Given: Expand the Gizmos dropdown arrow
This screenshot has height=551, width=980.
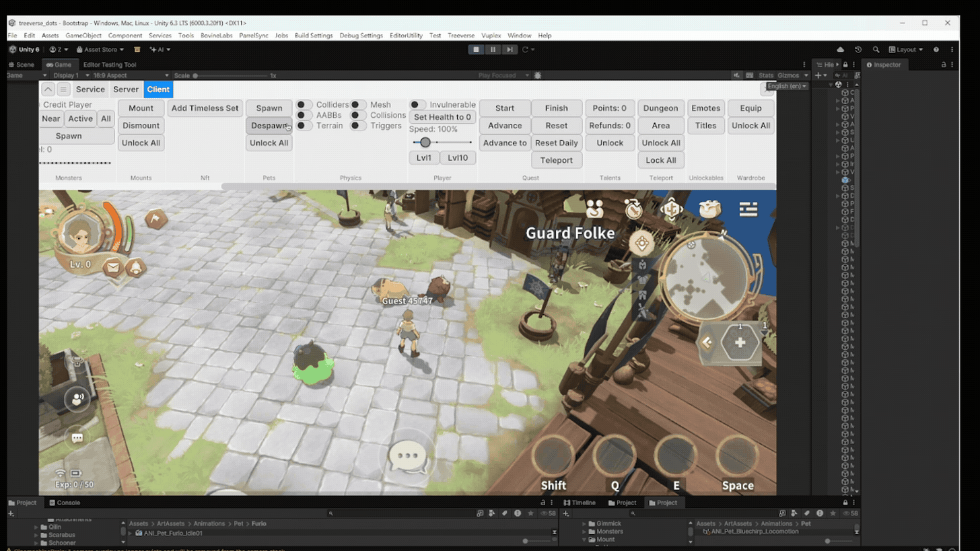Looking at the screenshot, I should tap(805, 75).
